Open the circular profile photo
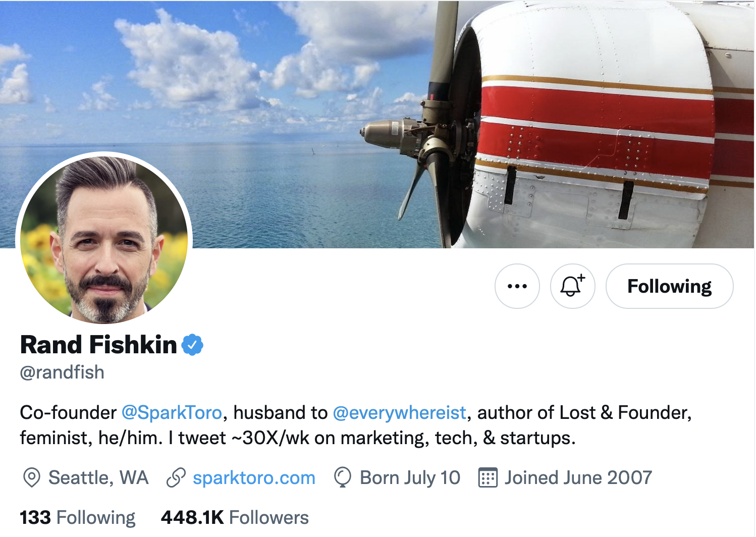Screen dimensions: 756x537 (104, 240)
